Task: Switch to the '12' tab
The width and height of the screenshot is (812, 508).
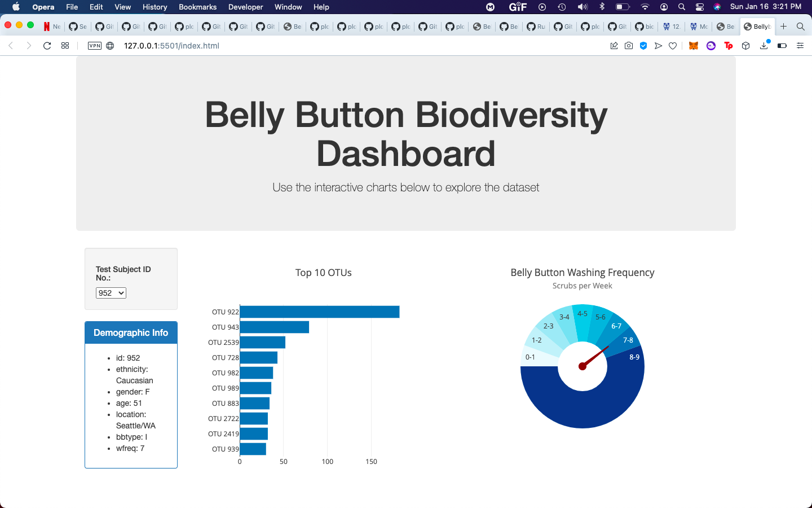Action: pos(672,27)
